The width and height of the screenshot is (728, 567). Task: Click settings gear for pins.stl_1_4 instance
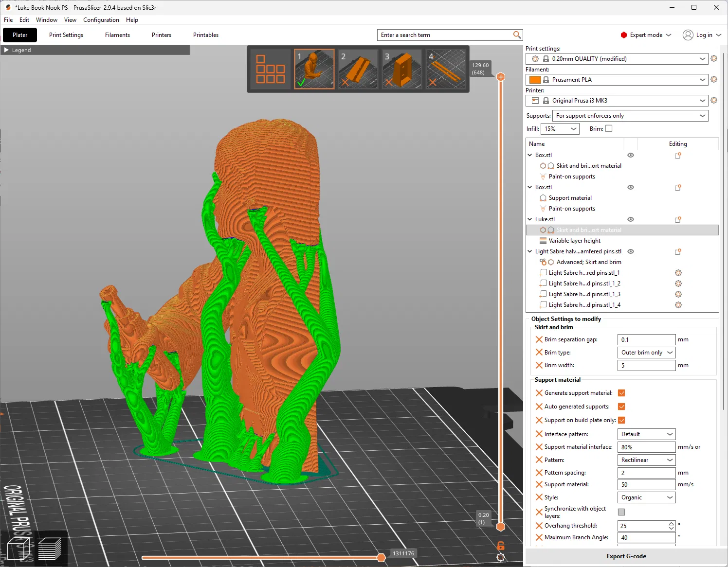(x=678, y=305)
